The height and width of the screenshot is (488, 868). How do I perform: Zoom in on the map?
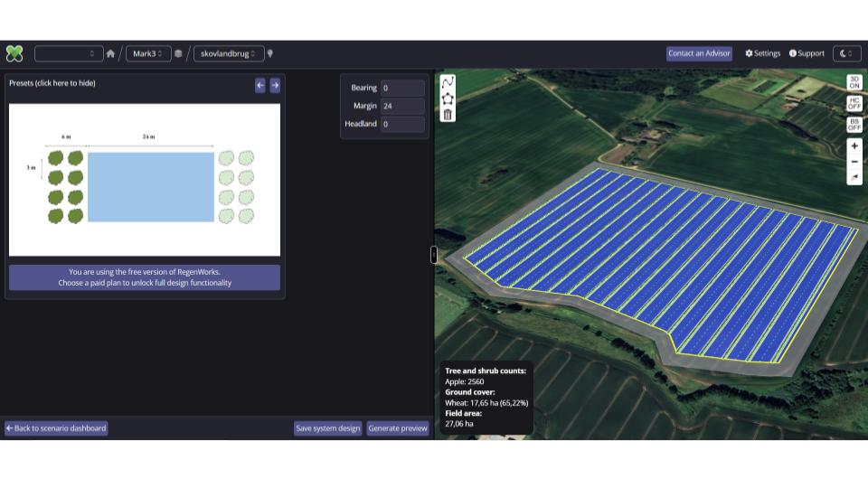tap(854, 145)
